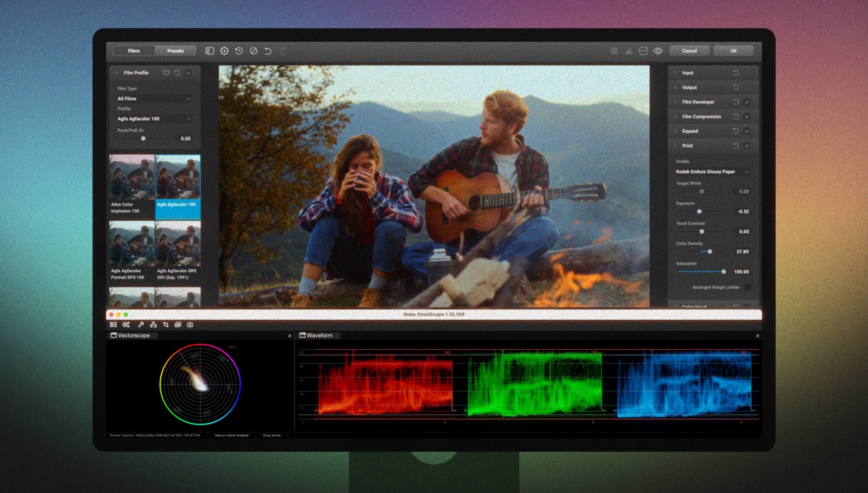Confirm with the OK button
This screenshot has width=868, height=493.
pyautogui.click(x=733, y=51)
